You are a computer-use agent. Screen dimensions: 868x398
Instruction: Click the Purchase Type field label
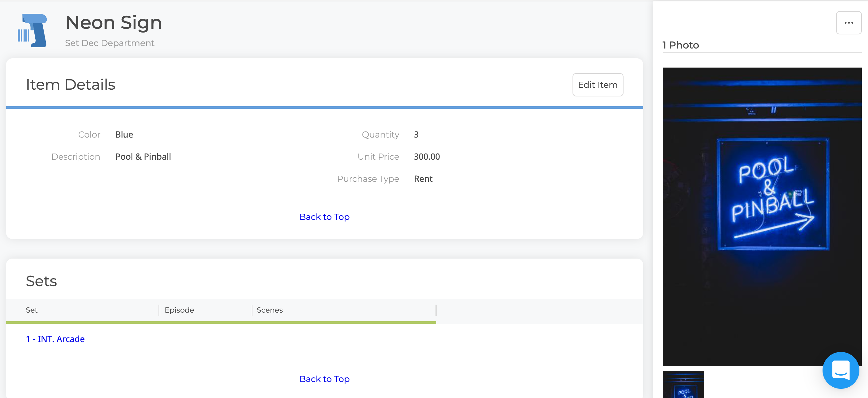pos(368,179)
